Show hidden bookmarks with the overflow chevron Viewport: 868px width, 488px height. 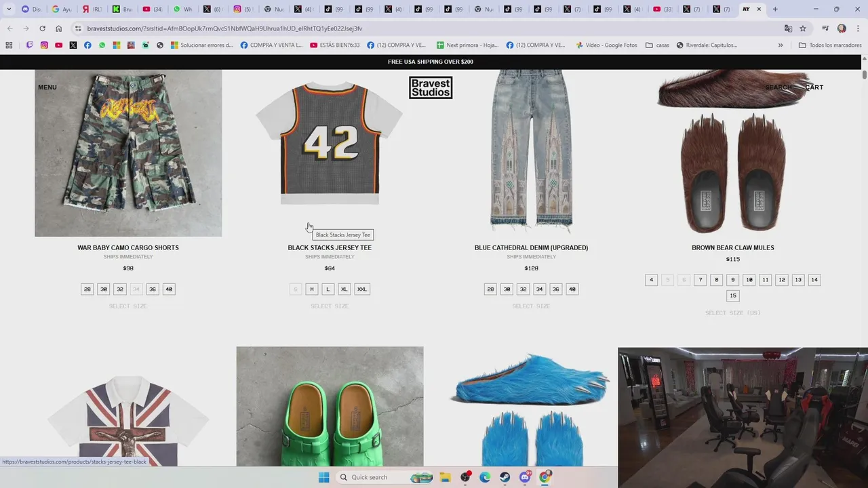(781, 45)
